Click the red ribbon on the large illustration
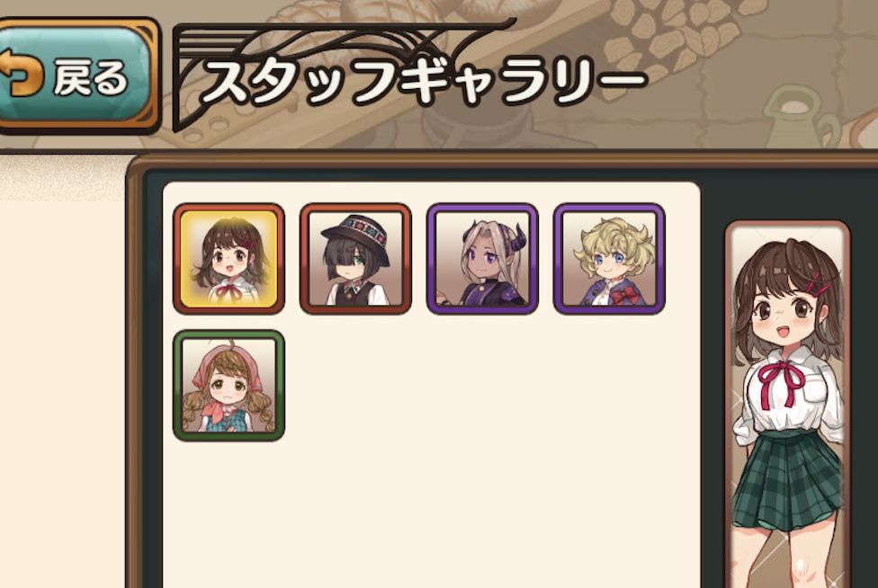 783,381
